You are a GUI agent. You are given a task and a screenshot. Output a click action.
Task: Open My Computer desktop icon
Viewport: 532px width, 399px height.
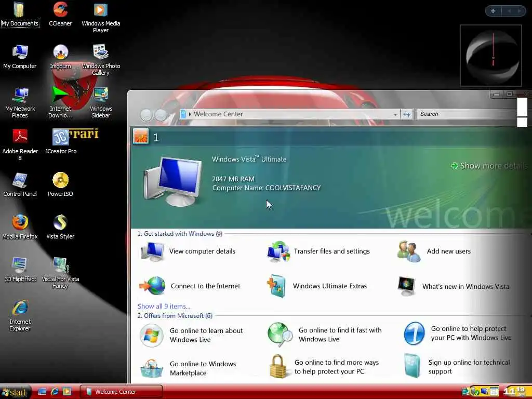(20, 57)
